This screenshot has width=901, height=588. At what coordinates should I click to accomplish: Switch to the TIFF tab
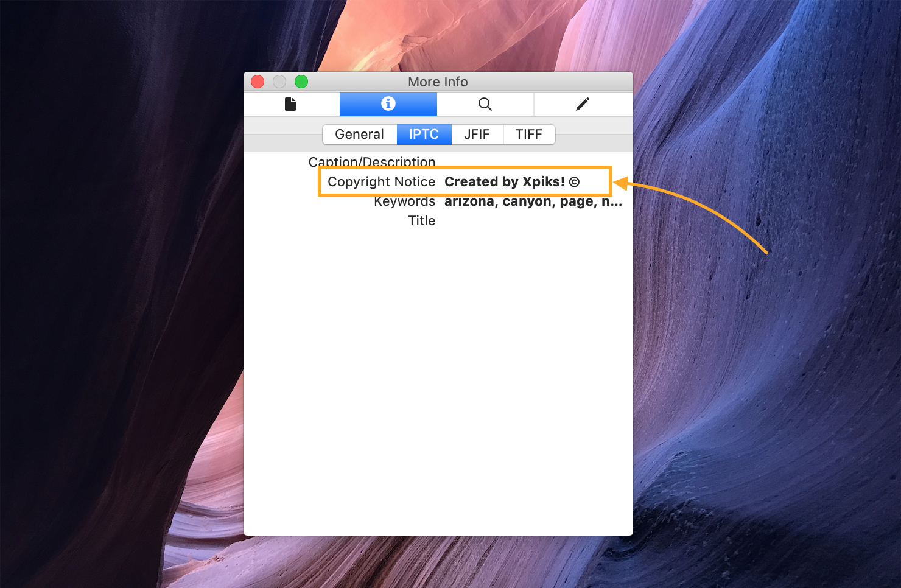(528, 135)
